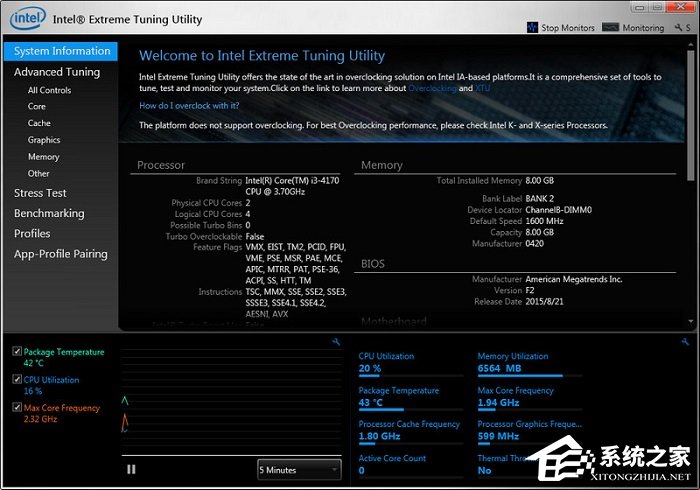Select Graphics tuning page
The width and height of the screenshot is (700, 490).
pyautogui.click(x=44, y=140)
